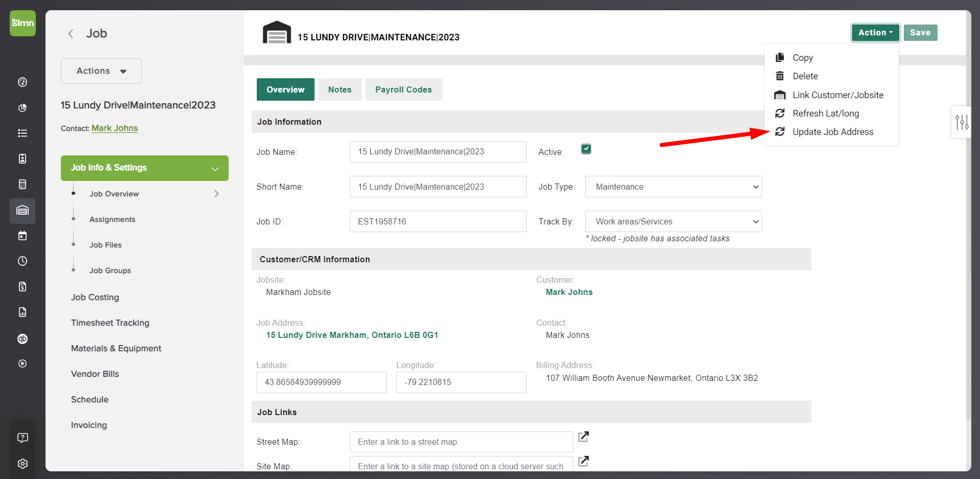Switch to the Overview tab
The width and height of the screenshot is (980, 479).
point(285,89)
